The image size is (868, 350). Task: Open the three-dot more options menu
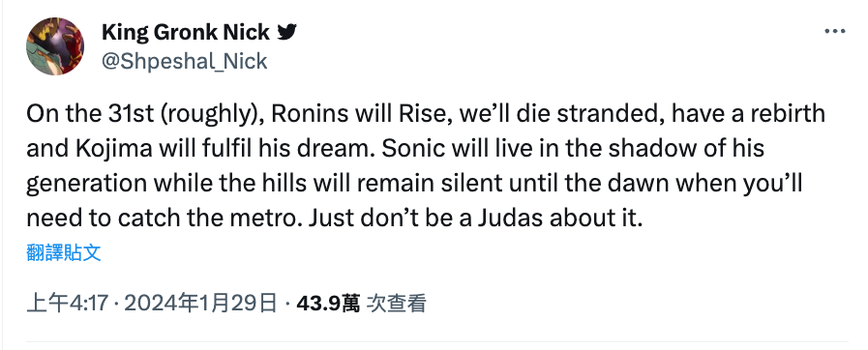coord(835,32)
